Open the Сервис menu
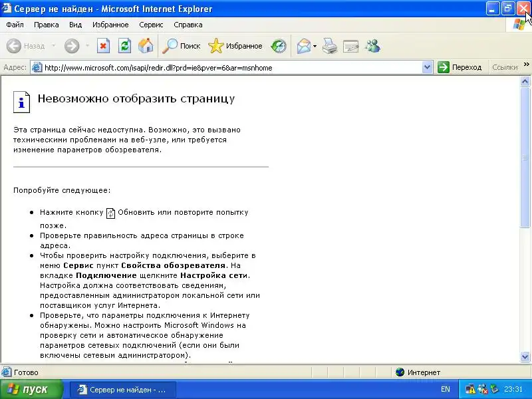The height and width of the screenshot is (399, 532). pos(151,25)
